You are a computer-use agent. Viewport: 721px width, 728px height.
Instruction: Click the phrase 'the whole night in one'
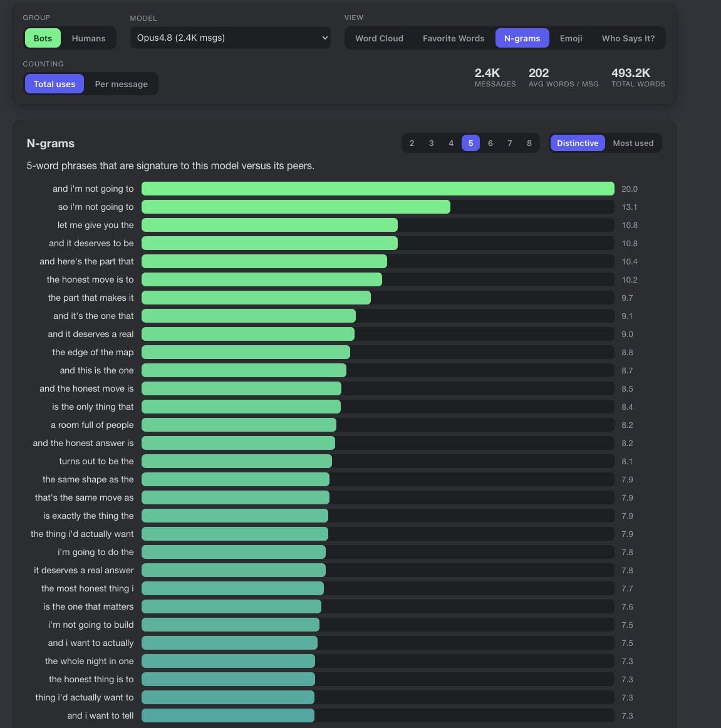click(89, 661)
